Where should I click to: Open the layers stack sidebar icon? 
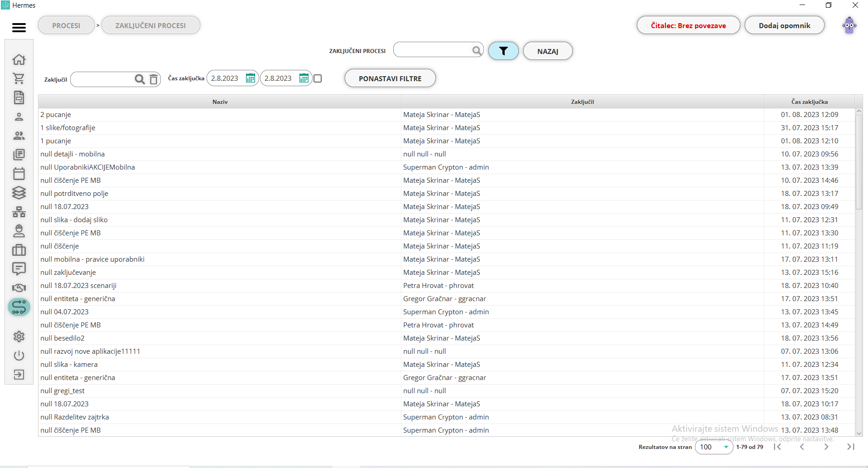(19, 193)
